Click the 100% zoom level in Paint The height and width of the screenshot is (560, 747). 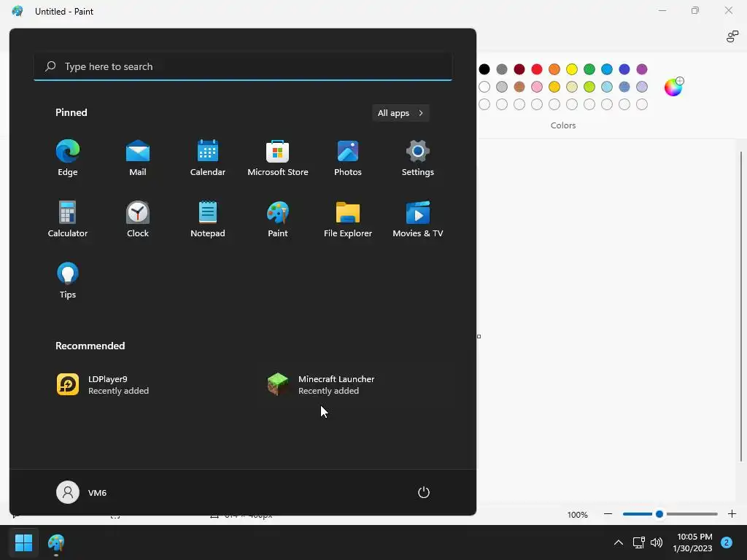point(578,515)
